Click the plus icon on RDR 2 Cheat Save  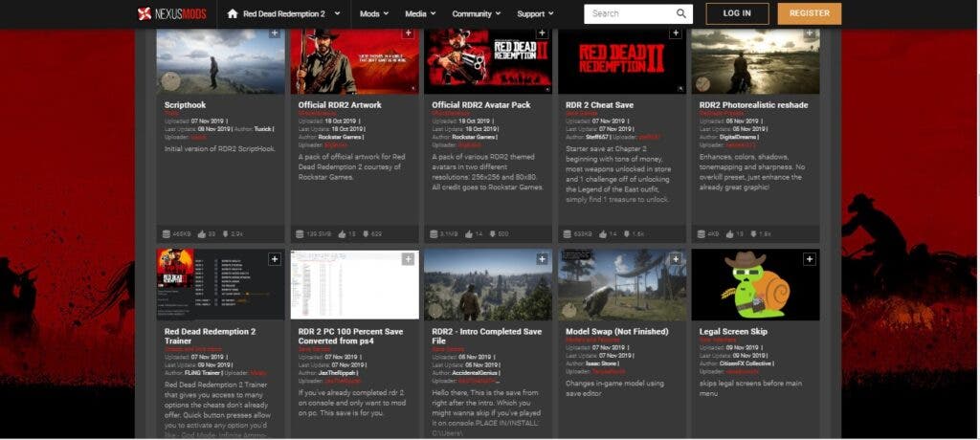[676, 33]
